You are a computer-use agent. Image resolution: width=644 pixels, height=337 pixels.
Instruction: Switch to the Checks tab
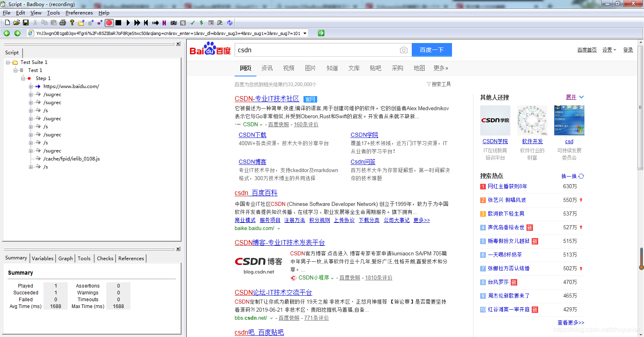pyautogui.click(x=105, y=258)
